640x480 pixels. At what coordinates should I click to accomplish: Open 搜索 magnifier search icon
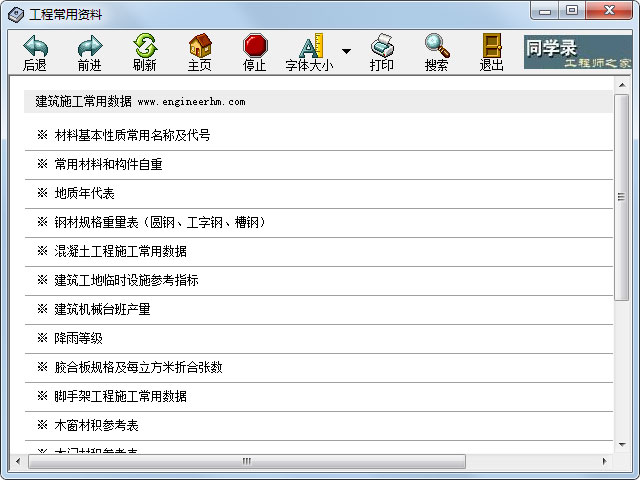pos(437,45)
